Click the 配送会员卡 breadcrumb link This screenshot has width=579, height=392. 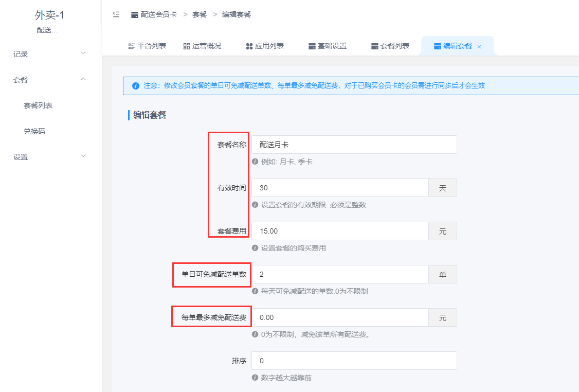click(x=159, y=15)
